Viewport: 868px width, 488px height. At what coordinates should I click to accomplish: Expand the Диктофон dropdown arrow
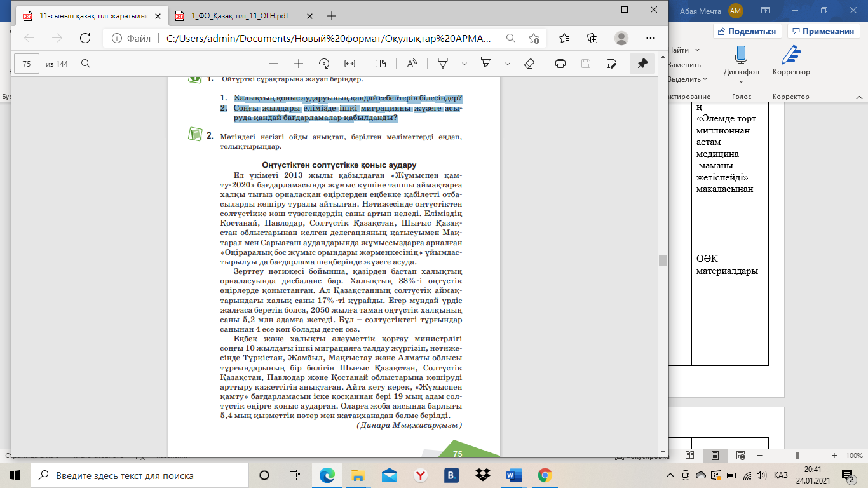[741, 81]
